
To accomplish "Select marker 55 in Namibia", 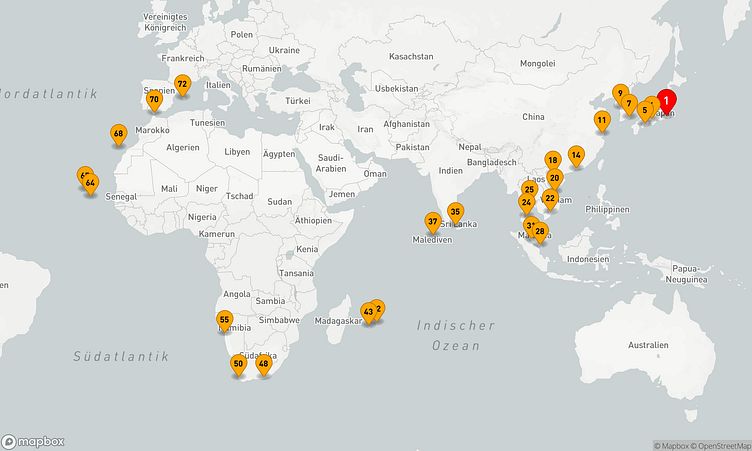I will tap(224, 320).
